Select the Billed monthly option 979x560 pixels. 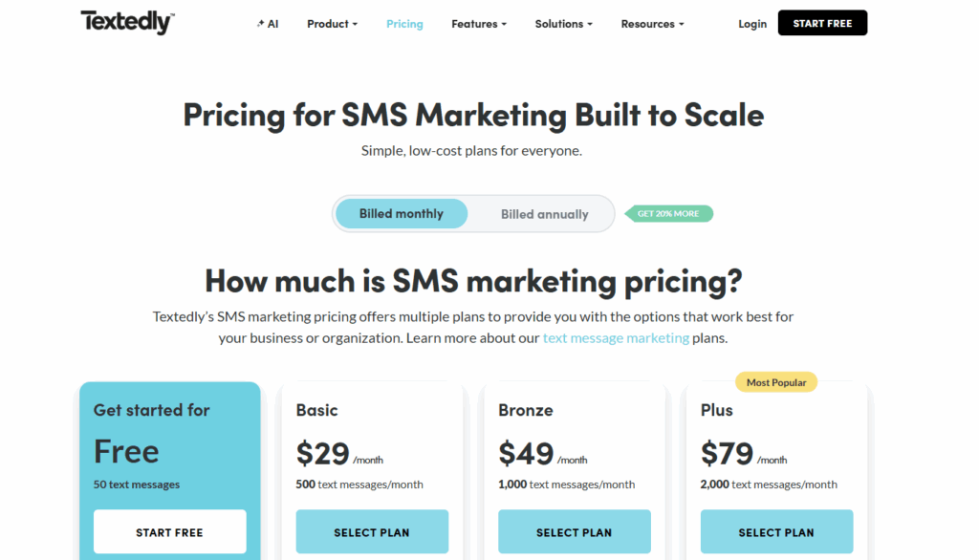[401, 213]
